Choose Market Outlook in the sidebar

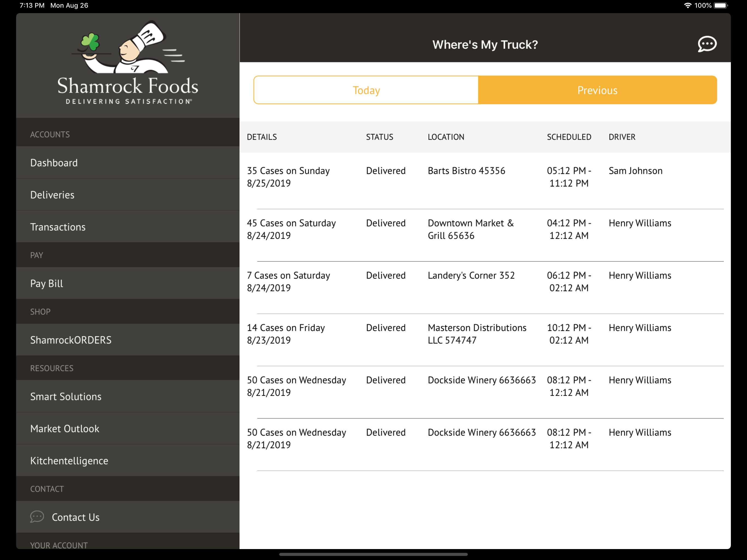click(128, 428)
